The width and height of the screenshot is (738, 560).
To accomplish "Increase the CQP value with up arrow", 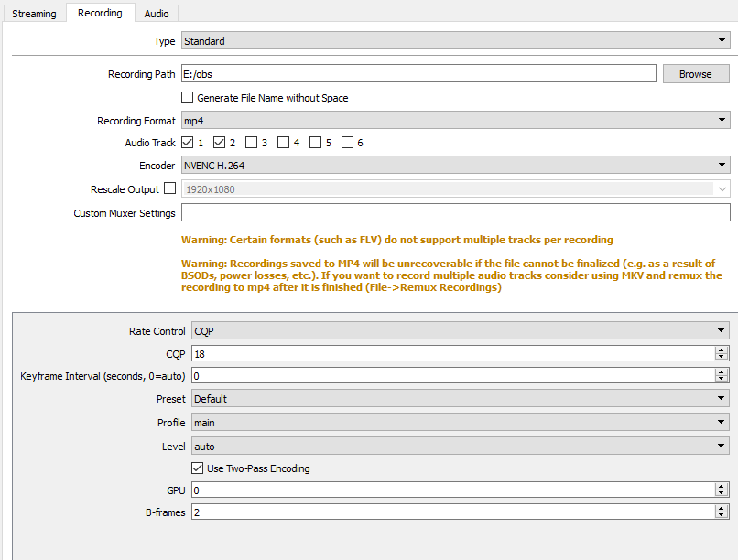I will click(721, 350).
